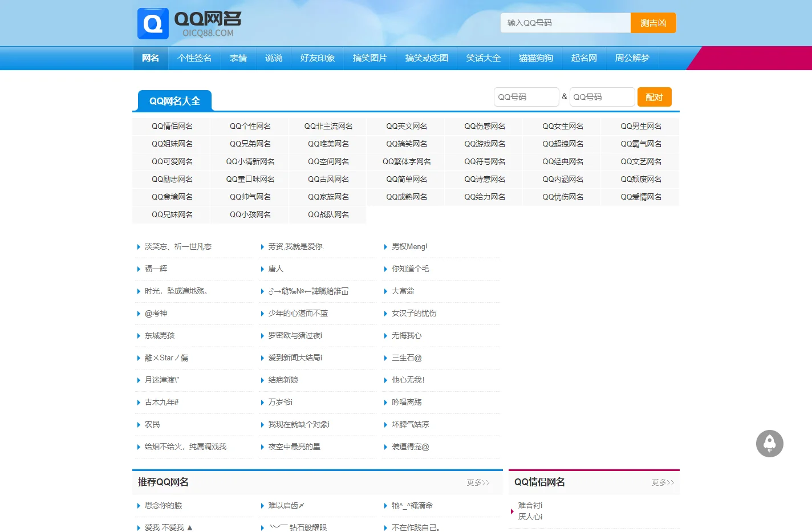Screen dimensions: 812x532
Task: Open the QQ非主流网名 category
Action: [328, 126]
